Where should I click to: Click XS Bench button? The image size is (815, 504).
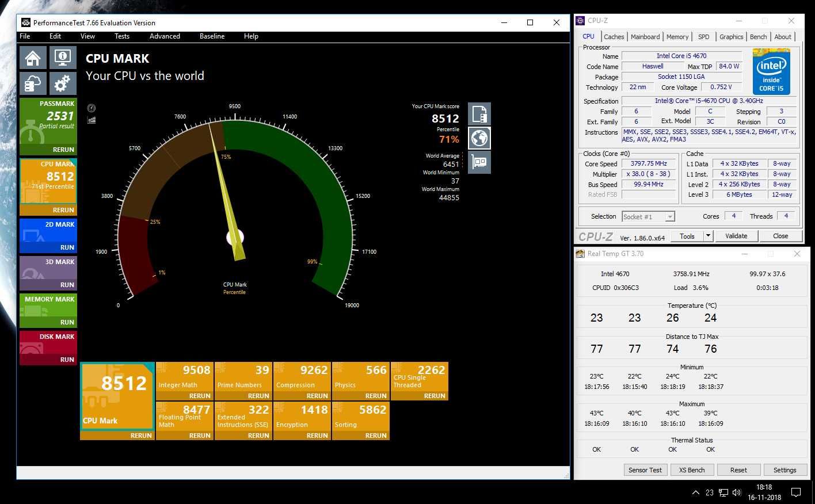(x=692, y=470)
